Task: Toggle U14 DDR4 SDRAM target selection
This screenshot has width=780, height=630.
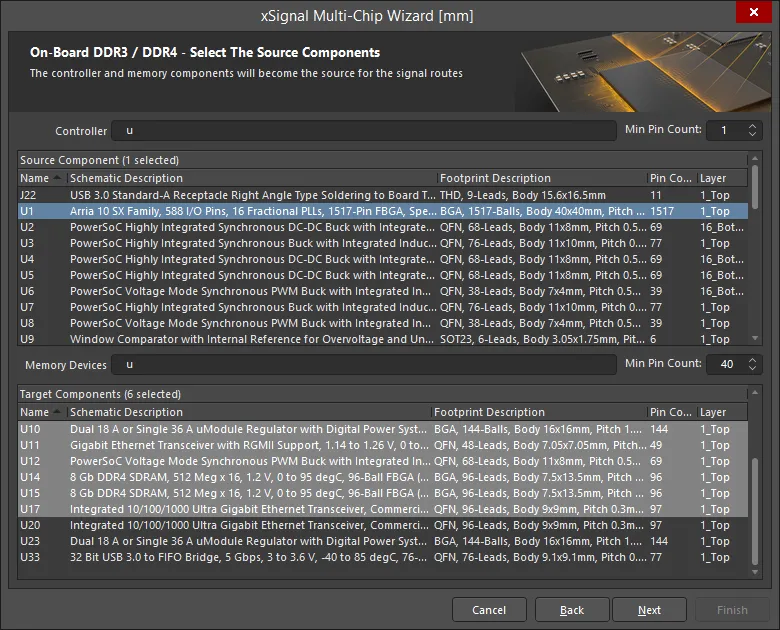Action: tap(250, 477)
